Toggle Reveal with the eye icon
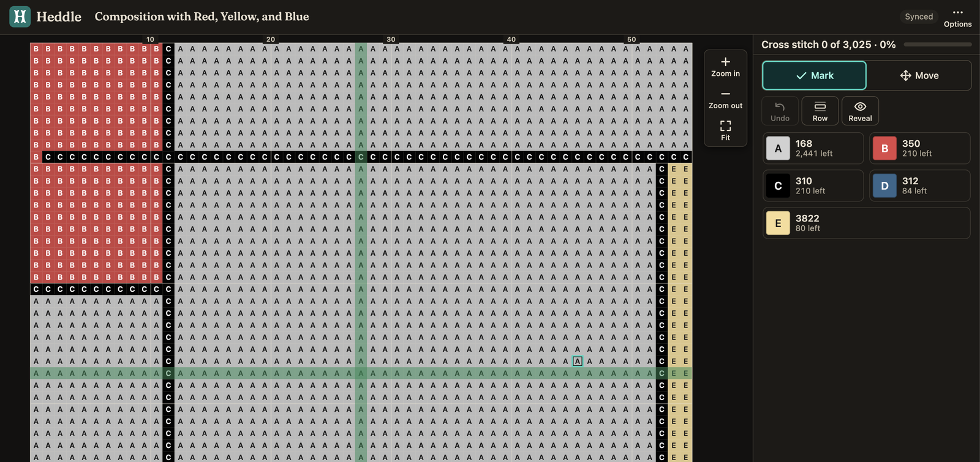980x462 pixels. pos(860,111)
